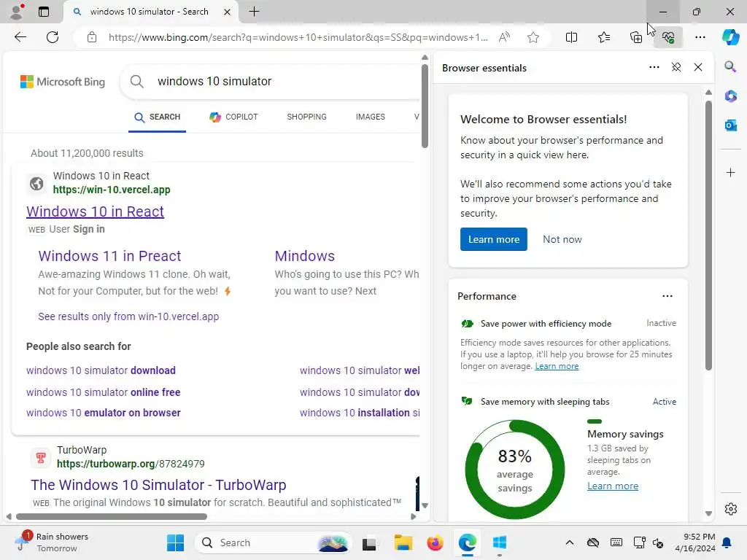Viewport: 747px width, 560px height.
Task: Open sidebar settings gear
Action: (x=730, y=509)
